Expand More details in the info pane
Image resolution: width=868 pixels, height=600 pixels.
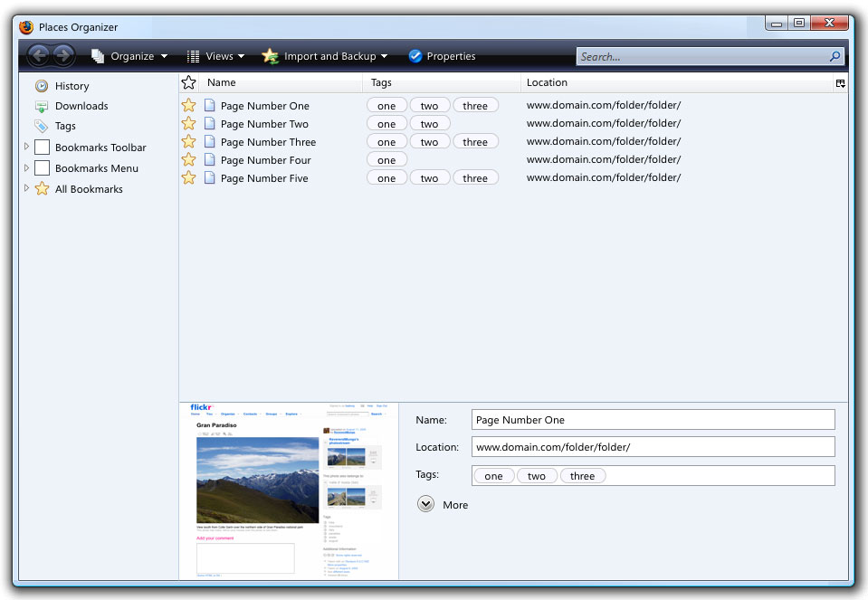[426, 504]
